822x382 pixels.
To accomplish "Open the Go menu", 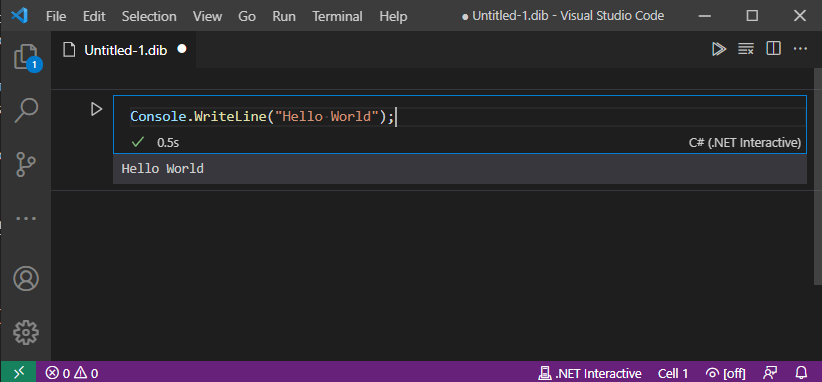I will click(247, 16).
